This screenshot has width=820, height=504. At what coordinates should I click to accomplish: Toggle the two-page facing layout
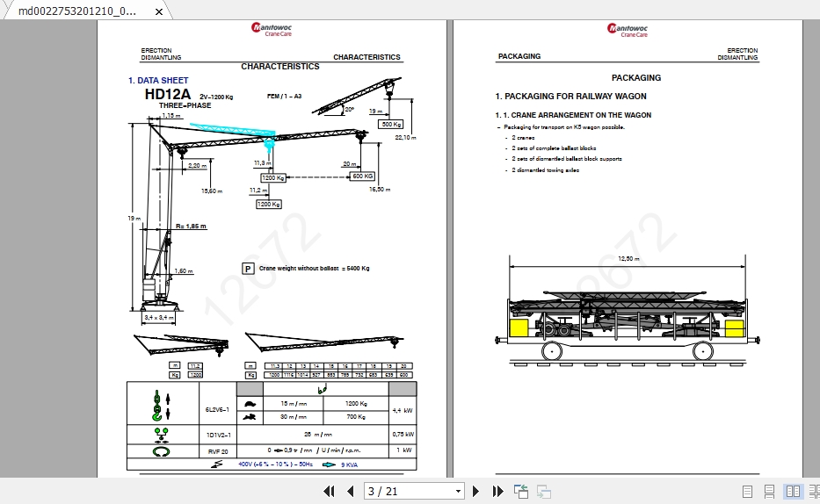[x=793, y=492]
